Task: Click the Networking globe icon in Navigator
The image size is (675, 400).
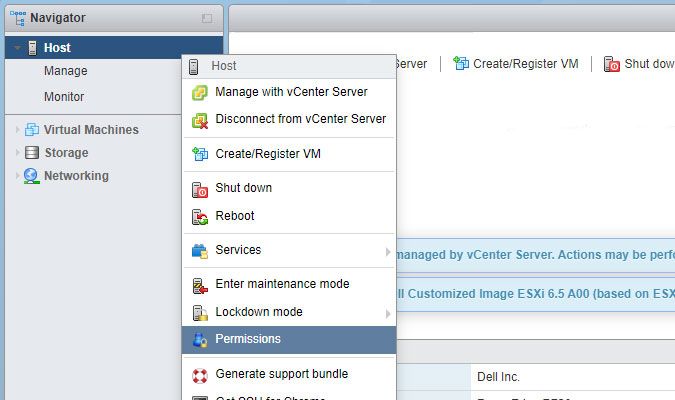Action: click(32, 176)
